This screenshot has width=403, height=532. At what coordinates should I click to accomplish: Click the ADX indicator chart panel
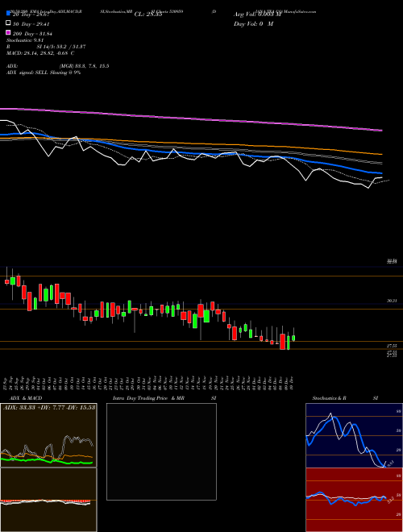[48, 435]
